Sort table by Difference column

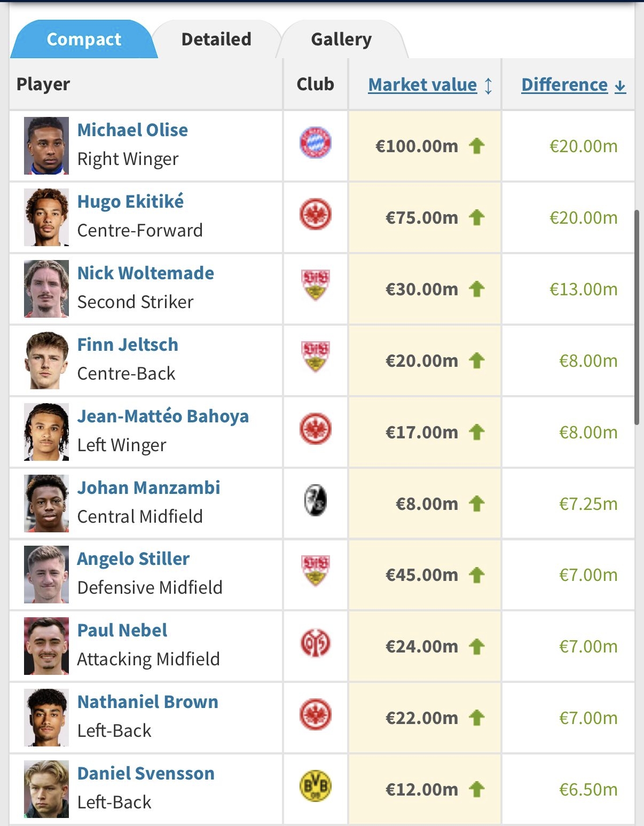(x=564, y=85)
